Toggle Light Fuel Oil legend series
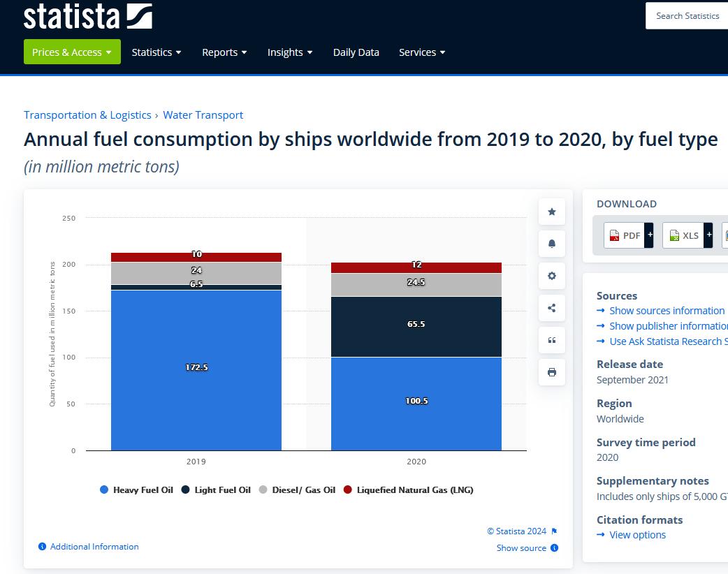 click(216, 490)
